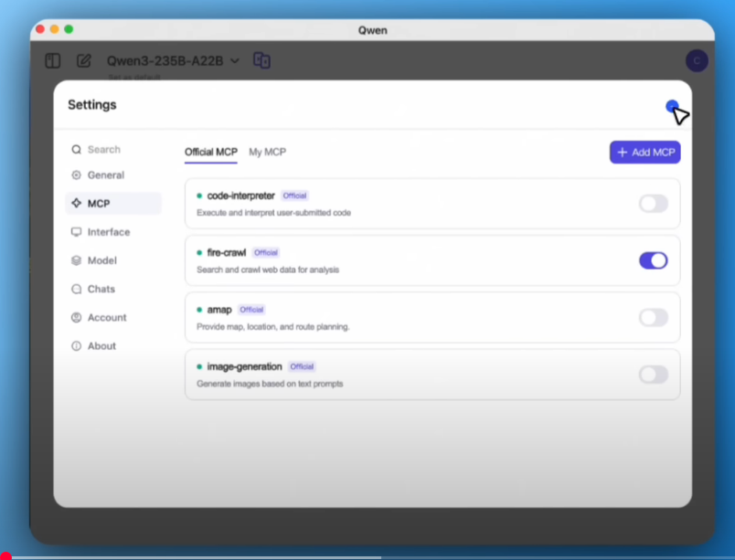This screenshot has width=735, height=560.
Task: Click the About info icon
Action: (76, 346)
